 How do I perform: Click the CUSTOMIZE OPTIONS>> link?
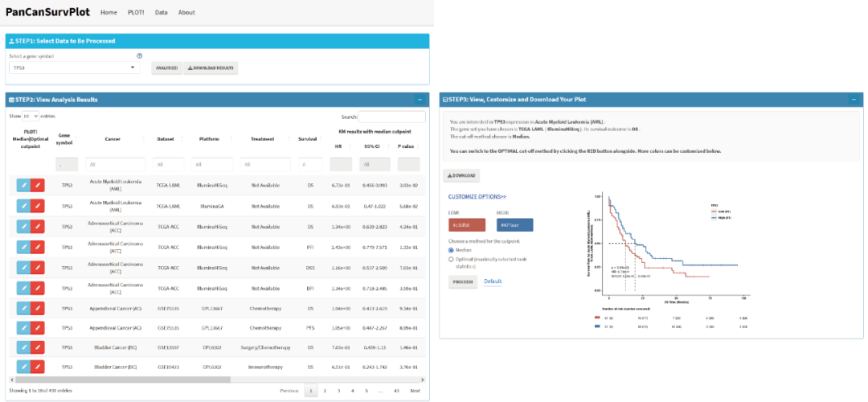[477, 196]
